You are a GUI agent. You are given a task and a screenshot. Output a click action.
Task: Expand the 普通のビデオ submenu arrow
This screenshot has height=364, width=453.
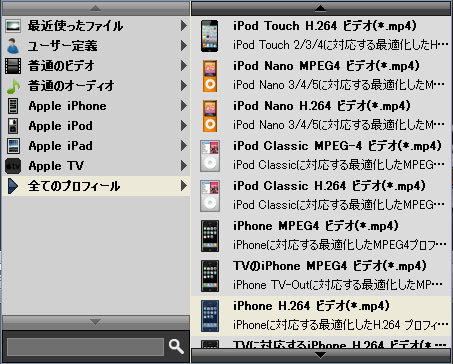184,66
